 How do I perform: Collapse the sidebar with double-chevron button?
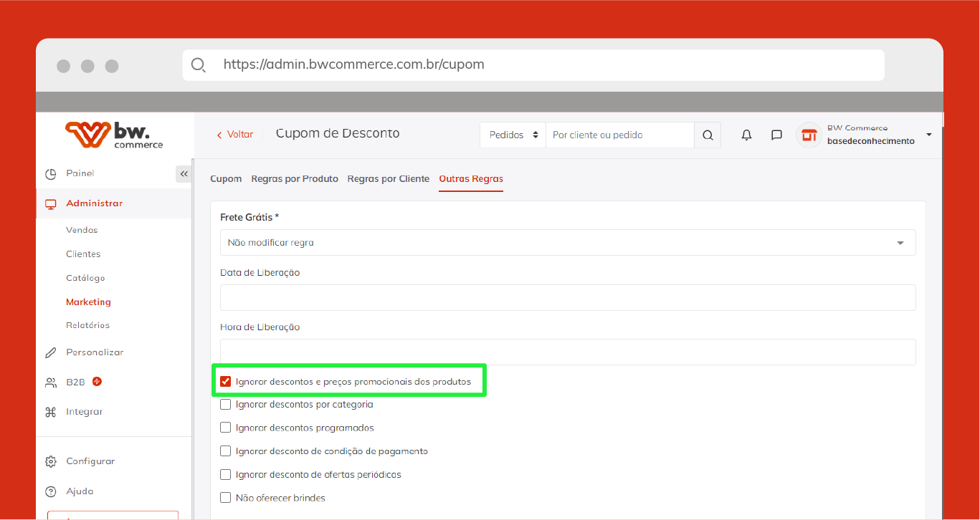(x=184, y=174)
